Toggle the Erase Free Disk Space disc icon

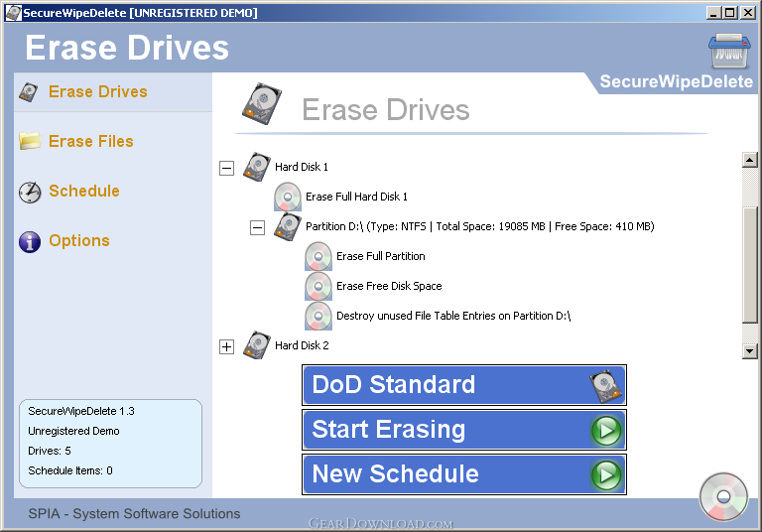pos(317,286)
